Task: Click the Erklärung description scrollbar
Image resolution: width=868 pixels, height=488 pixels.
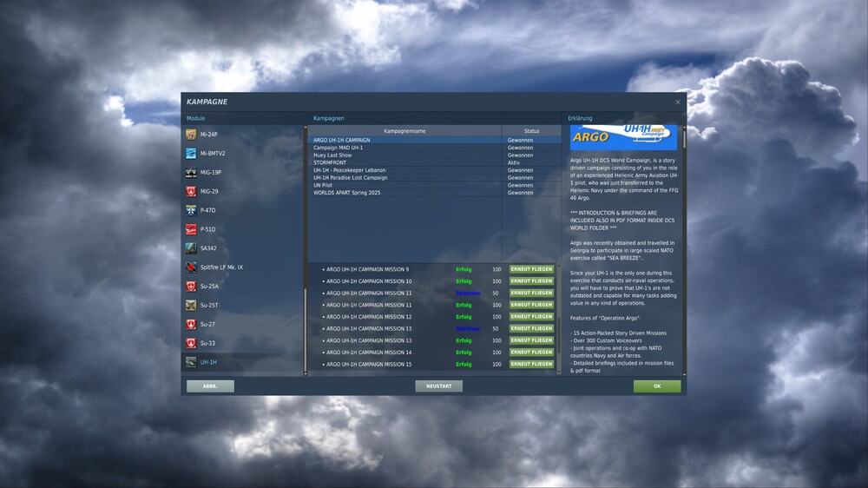Action: click(684, 137)
